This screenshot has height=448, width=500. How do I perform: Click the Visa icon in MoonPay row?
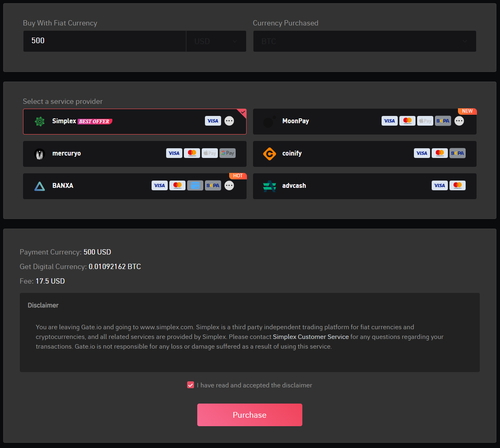coord(390,121)
